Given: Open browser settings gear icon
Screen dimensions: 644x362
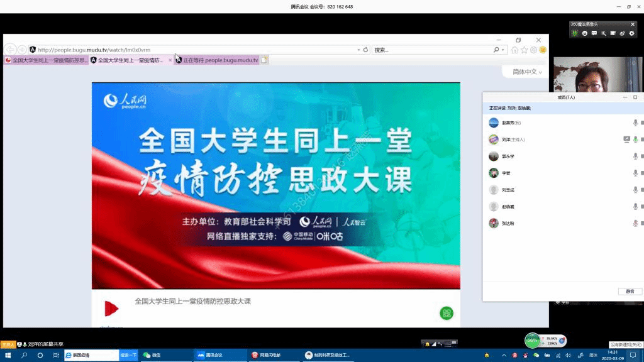Looking at the screenshot, I should click(x=533, y=50).
